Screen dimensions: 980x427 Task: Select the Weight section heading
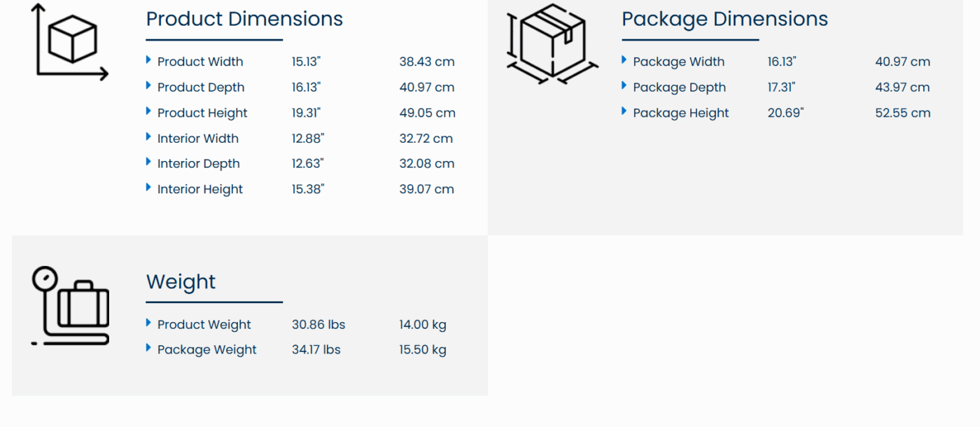pos(181,281)
